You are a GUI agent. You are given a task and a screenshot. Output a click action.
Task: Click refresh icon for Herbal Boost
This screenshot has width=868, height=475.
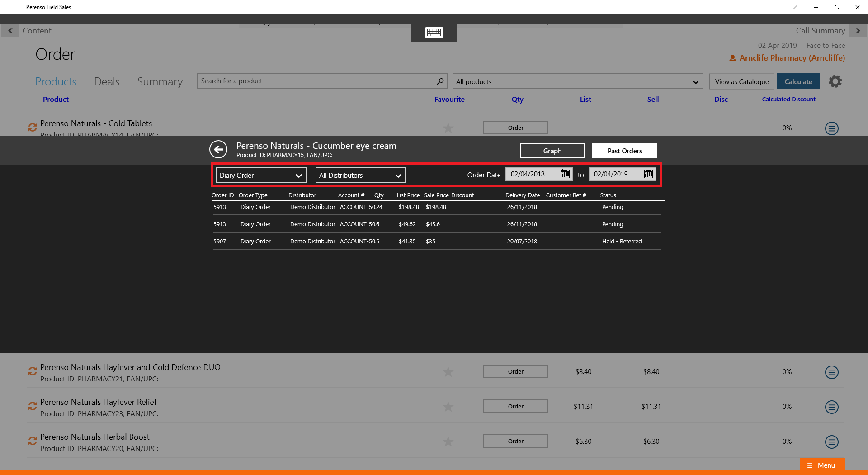coord(32,441)
